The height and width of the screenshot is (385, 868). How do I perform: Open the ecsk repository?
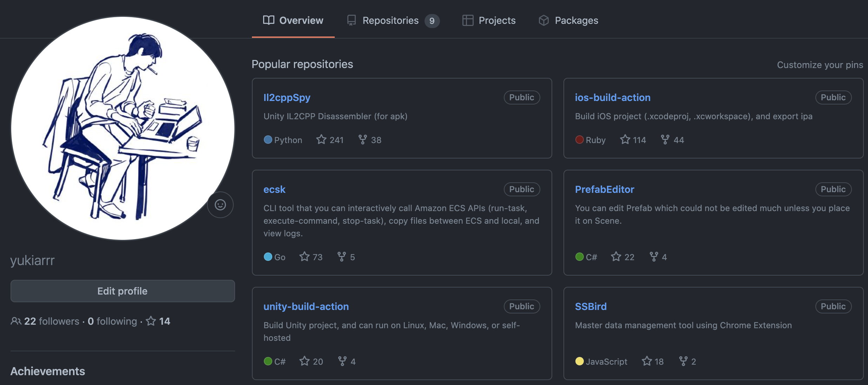[x=274, y=189]
